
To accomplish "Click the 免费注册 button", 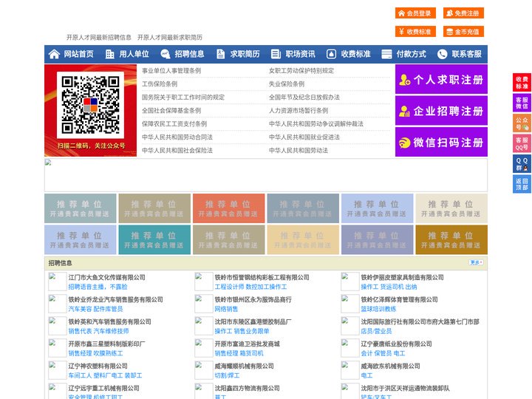I will [x=463, y=13].
